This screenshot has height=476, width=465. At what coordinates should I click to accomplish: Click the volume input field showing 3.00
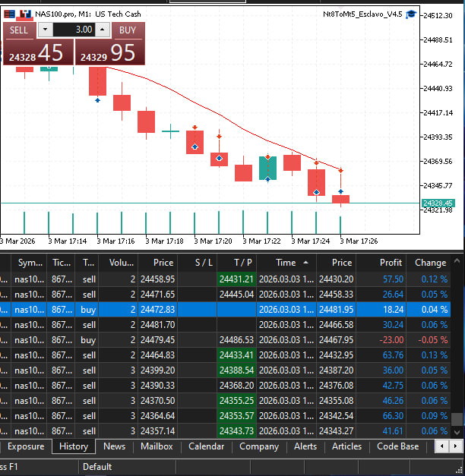coord(74,30)
